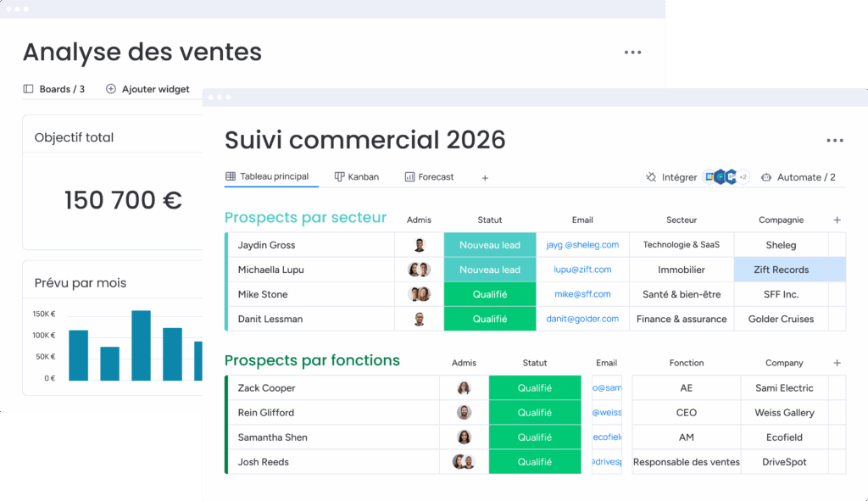Select the Responsable des ventes function cell
Screen dimensions: 868x501
point(687,462)
